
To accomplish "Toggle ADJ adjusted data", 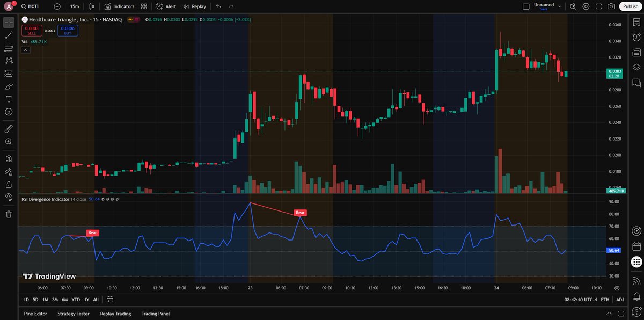I will pos(620,300).
